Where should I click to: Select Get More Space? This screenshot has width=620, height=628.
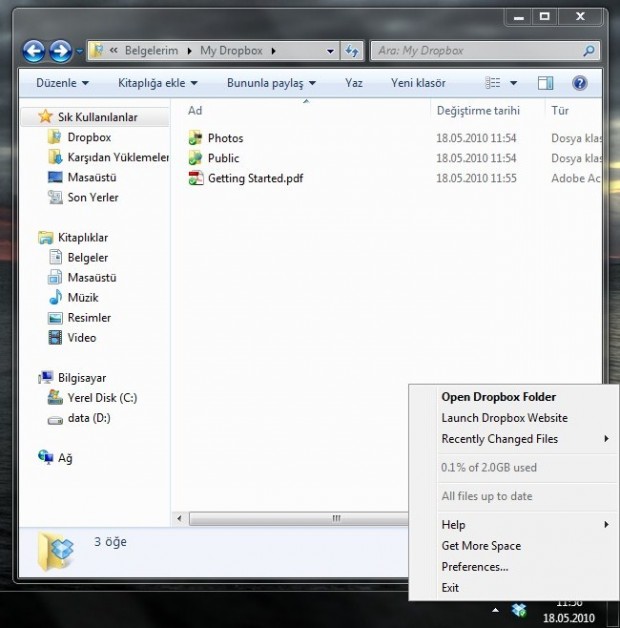(481, 546)
